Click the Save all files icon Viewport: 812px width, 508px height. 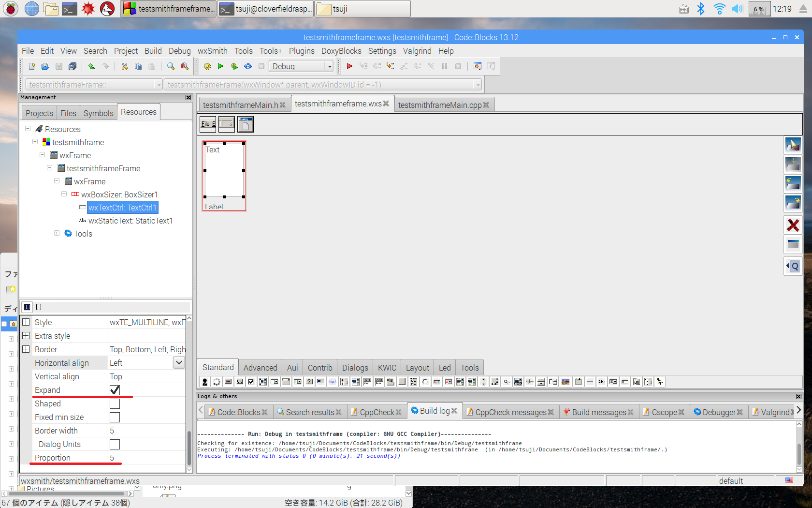[x=72, y=66]
